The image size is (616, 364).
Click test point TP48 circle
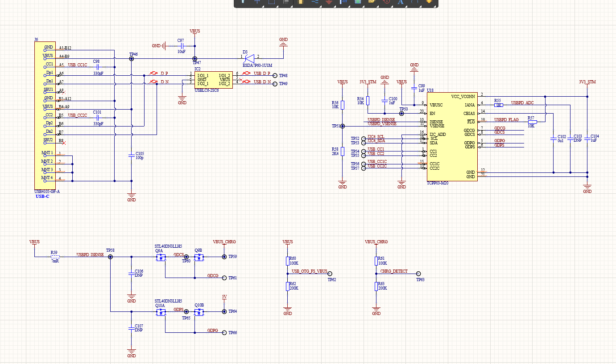click(275, 76)
